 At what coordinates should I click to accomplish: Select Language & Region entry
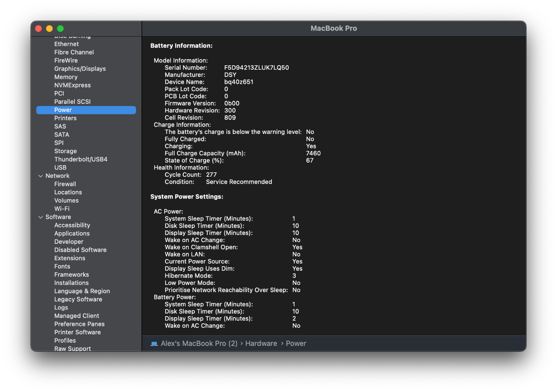pos(82,291)
